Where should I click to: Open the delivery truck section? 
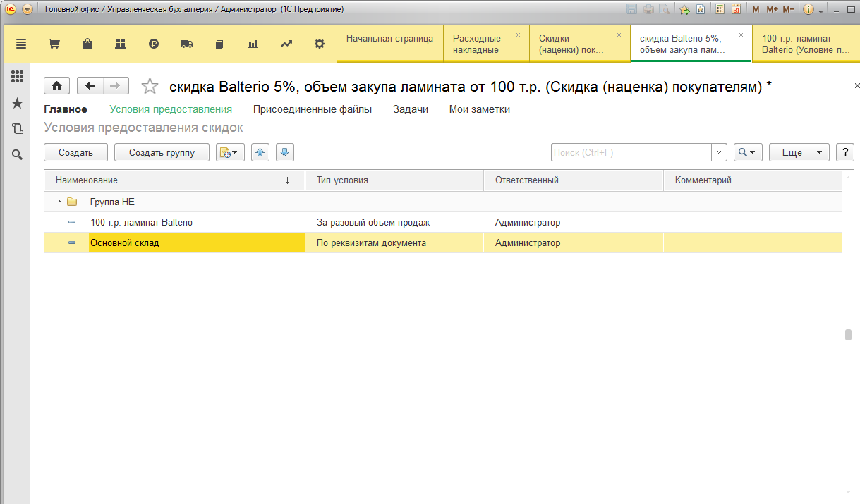tap(187, 44)
